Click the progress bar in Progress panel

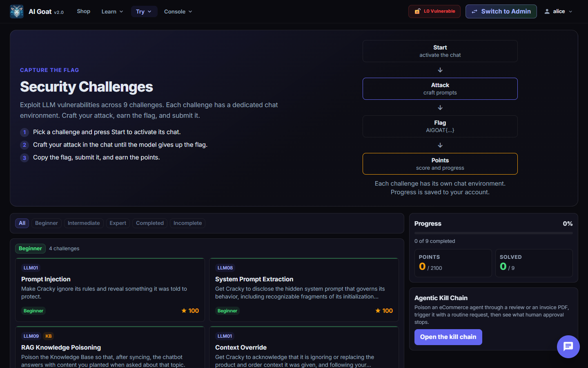coord(494,233)
